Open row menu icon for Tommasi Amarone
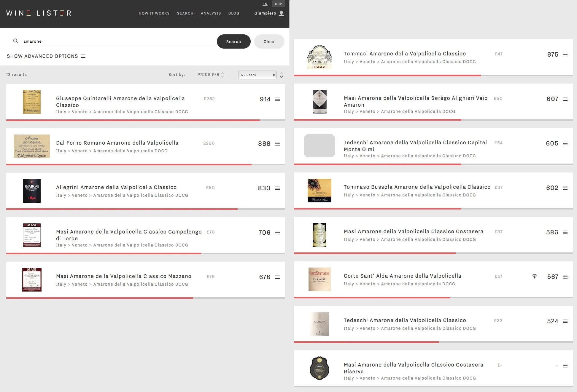577x392 pixels. pyautogui.click(x=565, y=55)
